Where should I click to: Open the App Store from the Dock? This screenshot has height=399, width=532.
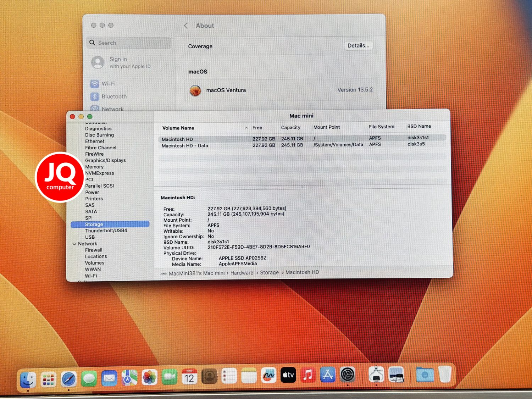pos(328,374)
